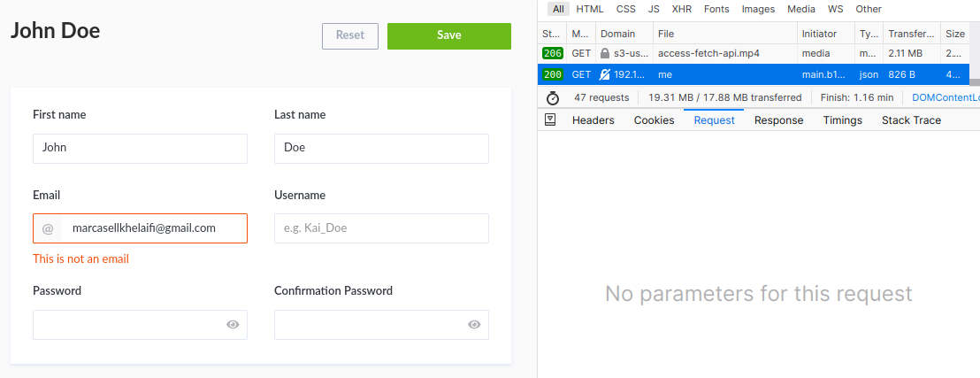The height and width of the screenshot is (378, 980).
Task: Click the 200 status badge
Action: [553, 74]
